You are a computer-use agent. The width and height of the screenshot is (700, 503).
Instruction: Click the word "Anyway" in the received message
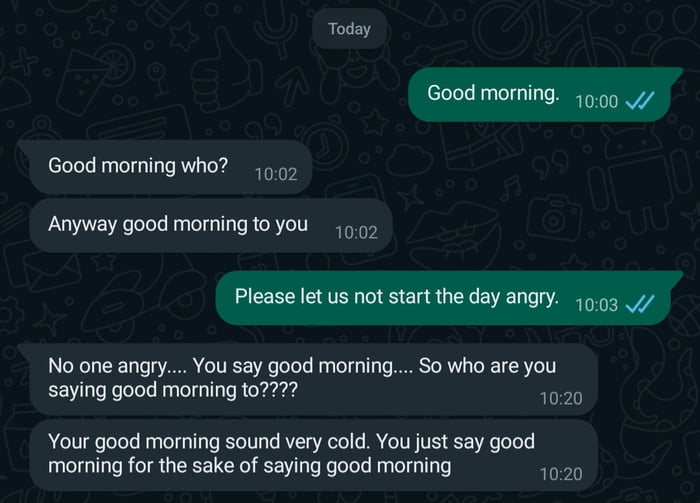(83, 223)
